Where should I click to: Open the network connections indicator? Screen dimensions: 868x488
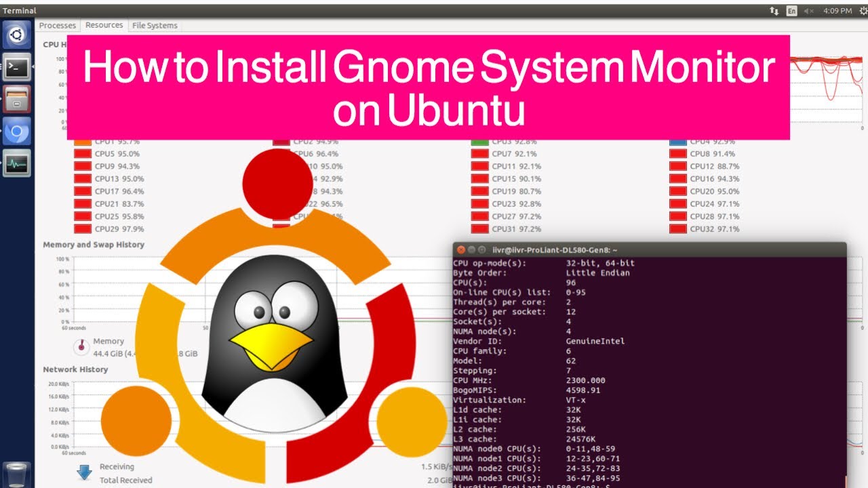(x=774, y=11)
